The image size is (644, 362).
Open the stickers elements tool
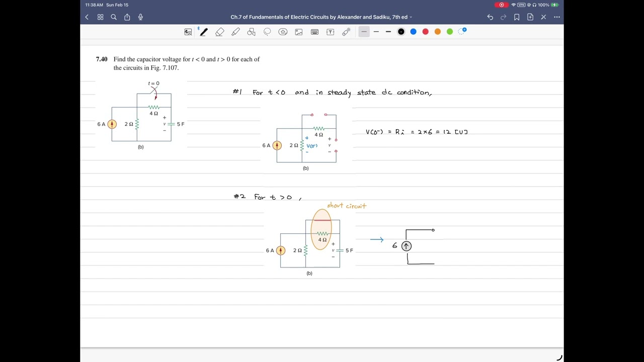pyautogui.click(x=283, y=32)
